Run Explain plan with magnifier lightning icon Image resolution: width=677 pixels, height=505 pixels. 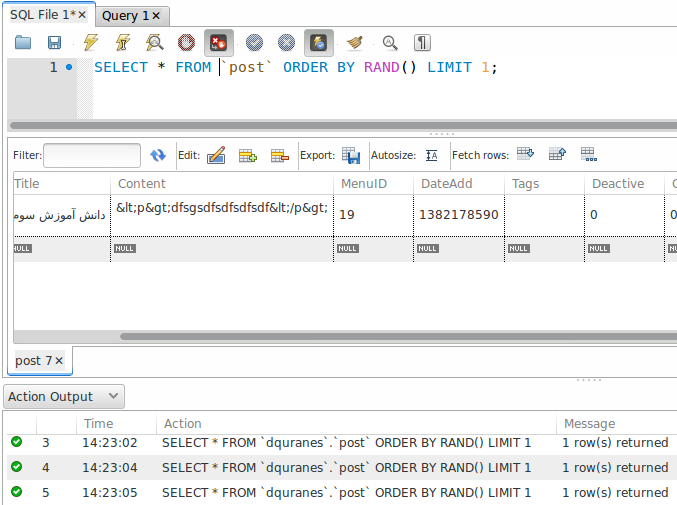coord(155,43)
